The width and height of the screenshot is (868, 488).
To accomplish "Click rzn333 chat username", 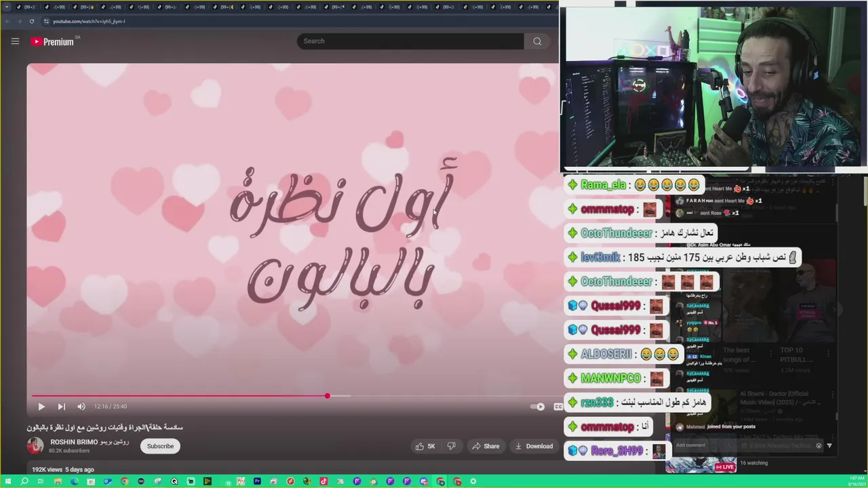I will click(597, 403).
